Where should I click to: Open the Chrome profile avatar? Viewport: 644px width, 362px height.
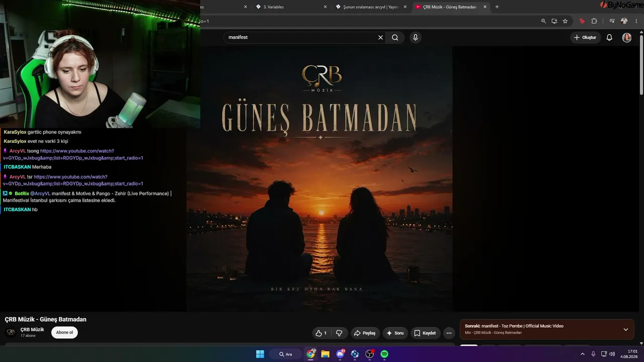pos(624,21)
